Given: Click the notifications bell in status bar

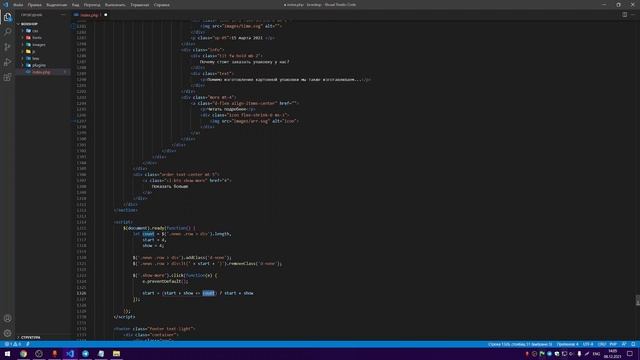Looking at the screenshot, I should tap(633, 344).
